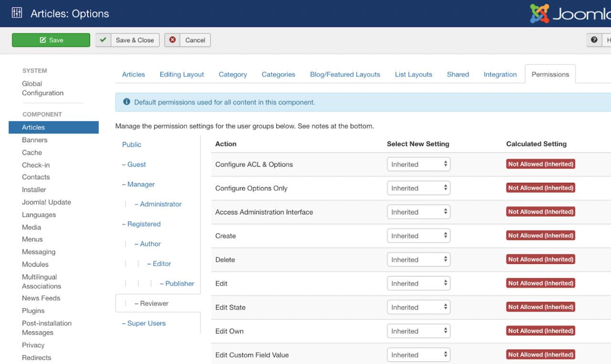Open the Blog/Featured Layouts tab
611x364 pixels.
[x=345, y=74]
